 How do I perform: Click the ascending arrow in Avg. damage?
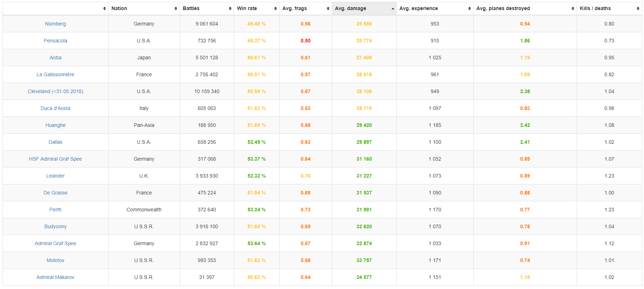(x=392, y=9)
